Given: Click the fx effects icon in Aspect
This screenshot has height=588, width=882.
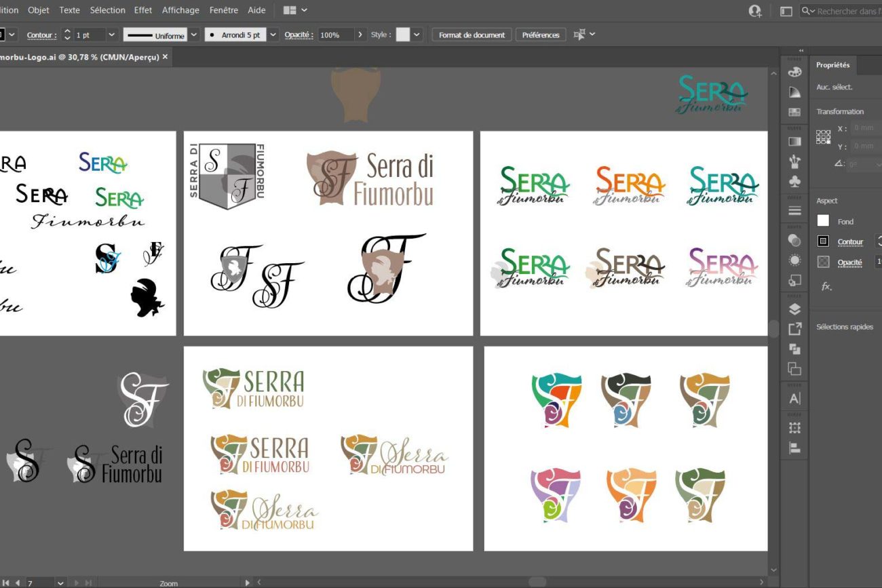Looking at the screenshot, I should click(826, 286).
